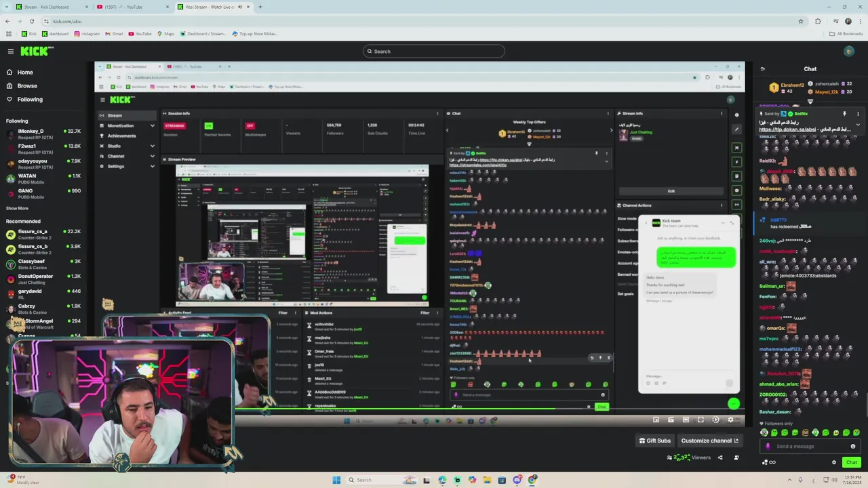This screenshot has height=488, width=868.
Task: Open a new browser tab
Action: coord(260,7)
